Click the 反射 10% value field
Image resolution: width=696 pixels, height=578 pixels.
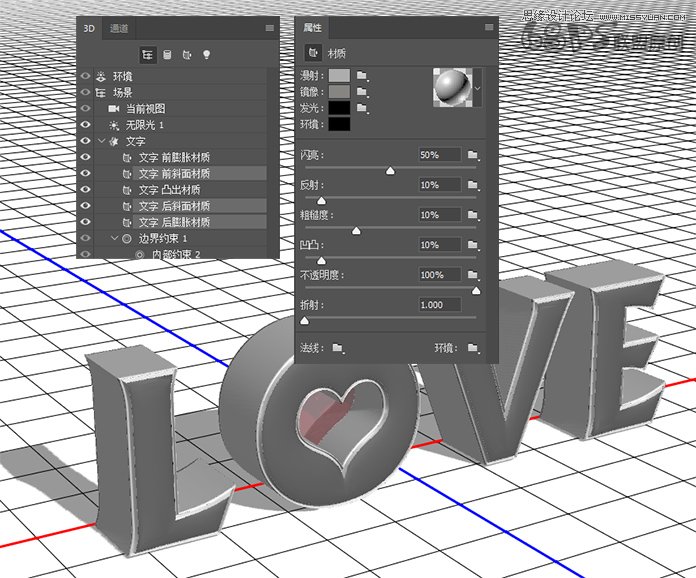[440, 185]
